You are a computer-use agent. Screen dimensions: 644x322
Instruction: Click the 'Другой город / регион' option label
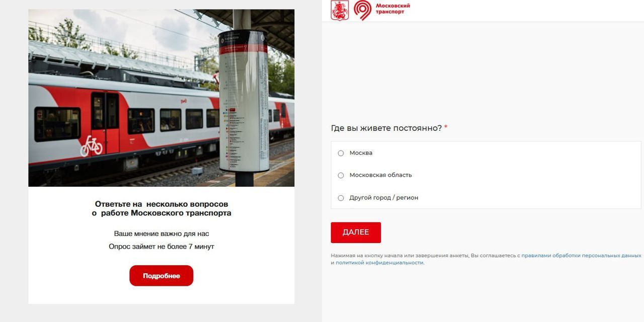(x=384, y=198)
